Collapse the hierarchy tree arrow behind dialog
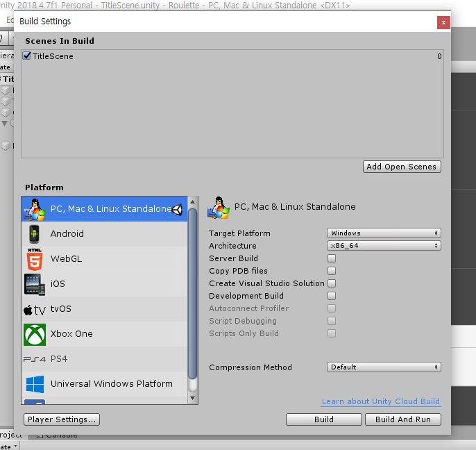The image size is (476, 450). pyautogui.click(x=4, y=124)
